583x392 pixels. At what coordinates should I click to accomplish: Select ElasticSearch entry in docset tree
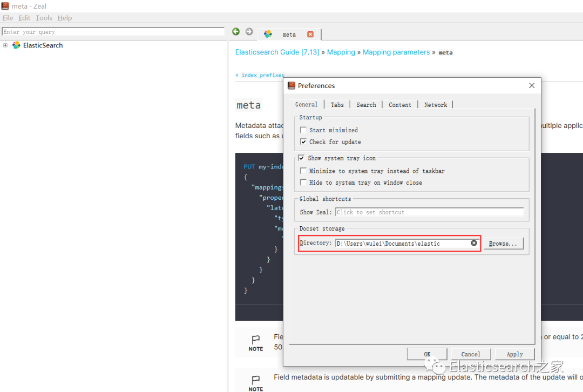(43, 45)
